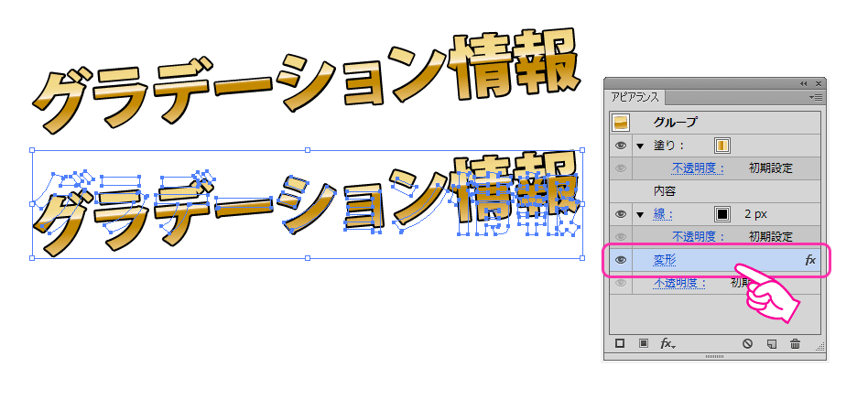Open the Appearance panel flyout menu
The height and width of the screenshot is (400, 868).
[816, 96]
